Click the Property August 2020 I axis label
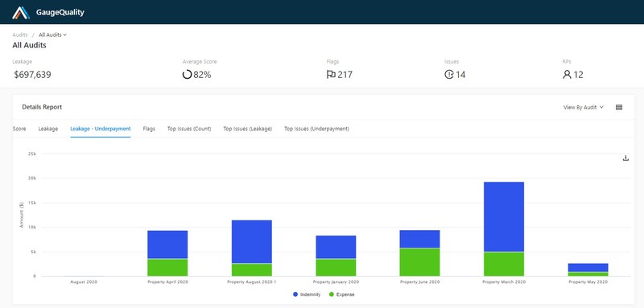The width and height of the screenshot is (644, 308). (251, 282)
